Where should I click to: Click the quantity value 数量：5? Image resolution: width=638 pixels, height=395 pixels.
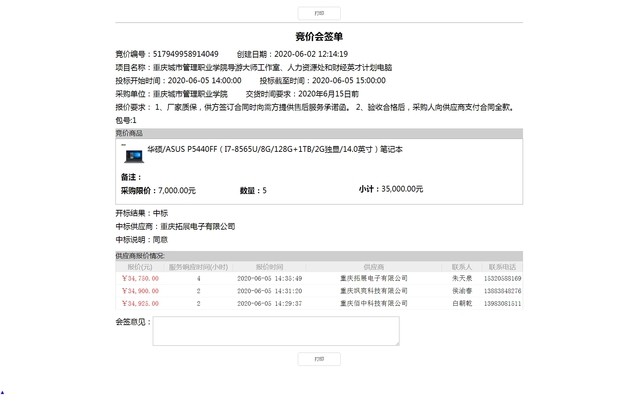(x=253, y=191)
